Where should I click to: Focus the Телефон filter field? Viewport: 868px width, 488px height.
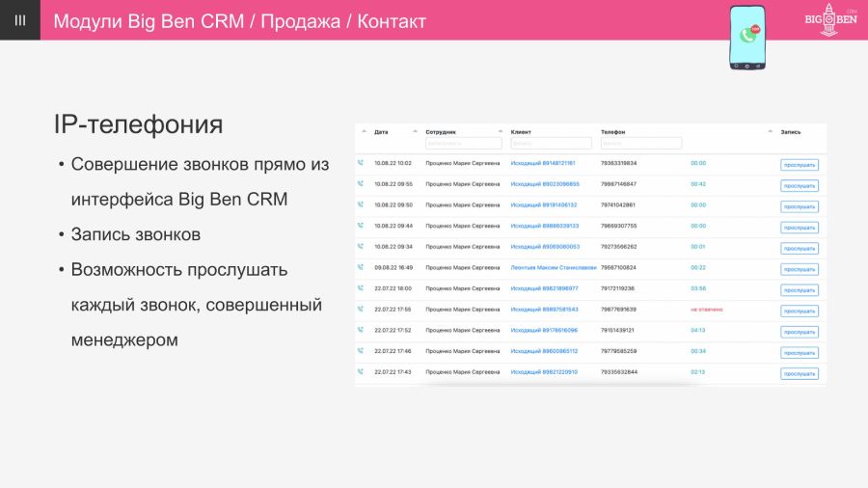[641, 144]
